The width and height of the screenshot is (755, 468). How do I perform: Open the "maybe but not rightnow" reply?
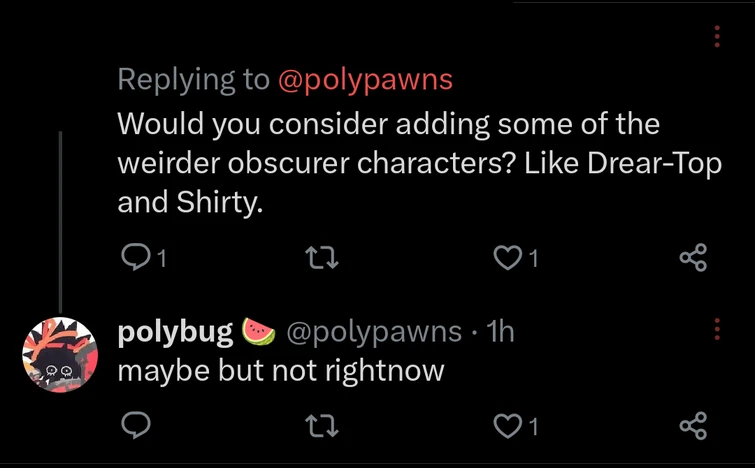[281, 371]
